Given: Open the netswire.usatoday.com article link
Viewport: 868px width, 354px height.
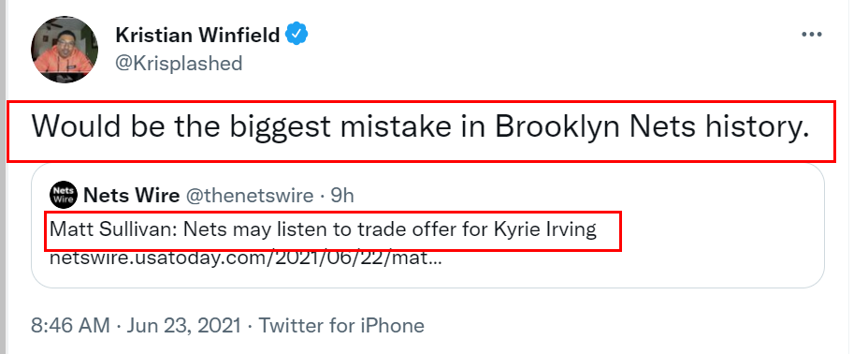Looking at the screenshot, I should [x=245, y=258].
